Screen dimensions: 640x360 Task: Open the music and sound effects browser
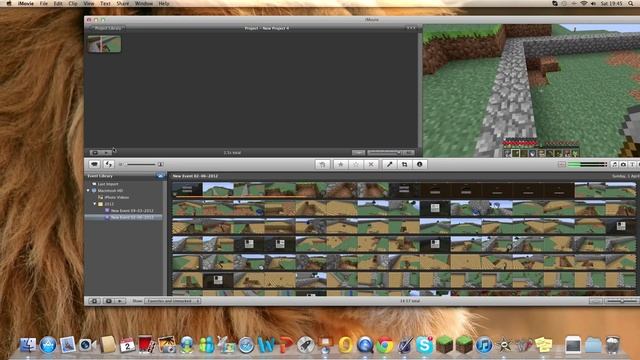point(615,164)
